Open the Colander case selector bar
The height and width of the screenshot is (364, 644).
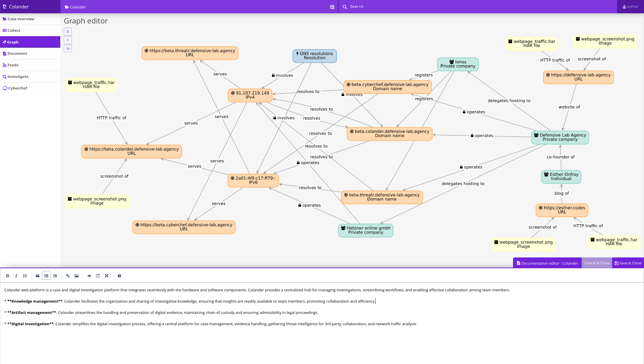tap(197, 7)
